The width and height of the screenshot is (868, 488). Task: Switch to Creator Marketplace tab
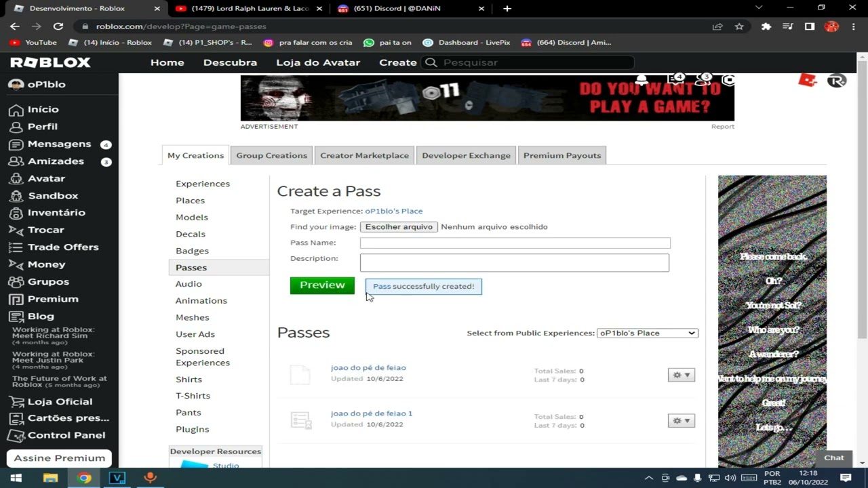364,155
